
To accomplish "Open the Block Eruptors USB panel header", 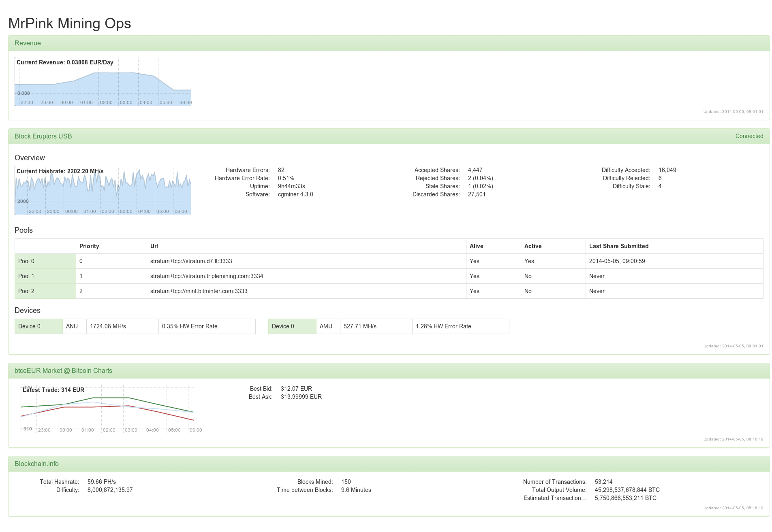I will [x=43, y=136].
